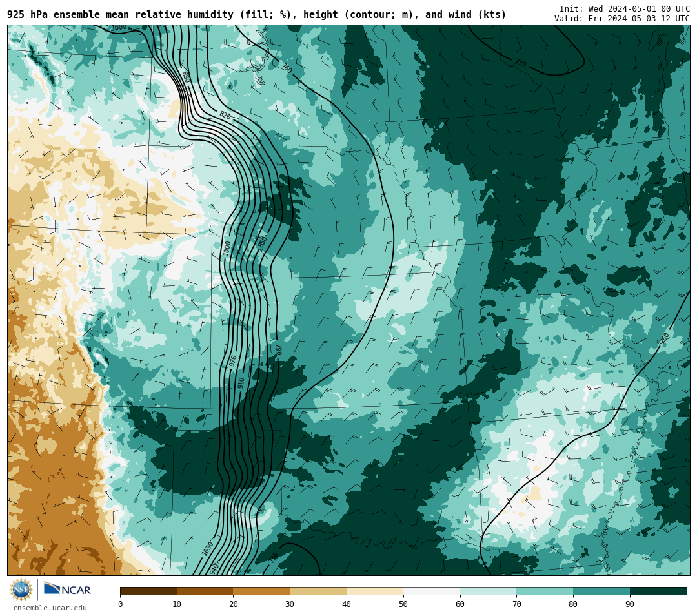Click the 880 height contour label
697x616 pixels.
[x=187, y=77]
